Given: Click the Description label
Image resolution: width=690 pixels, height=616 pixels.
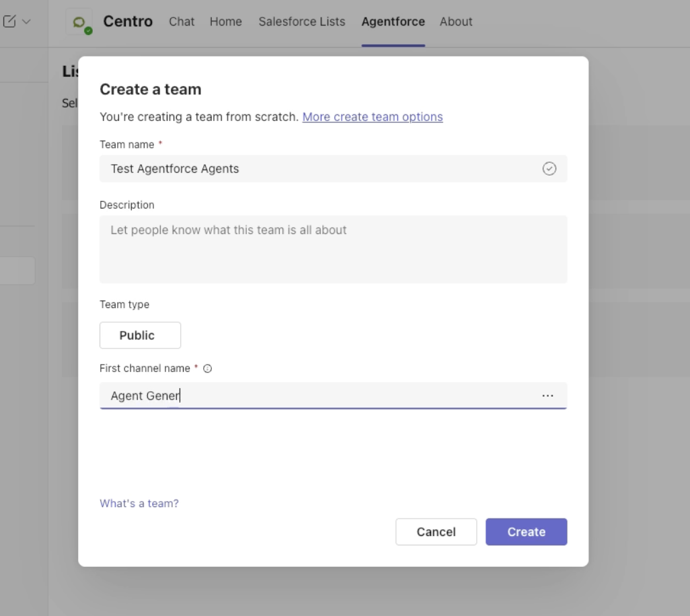Looking at the screenshot, I should 126,205.
